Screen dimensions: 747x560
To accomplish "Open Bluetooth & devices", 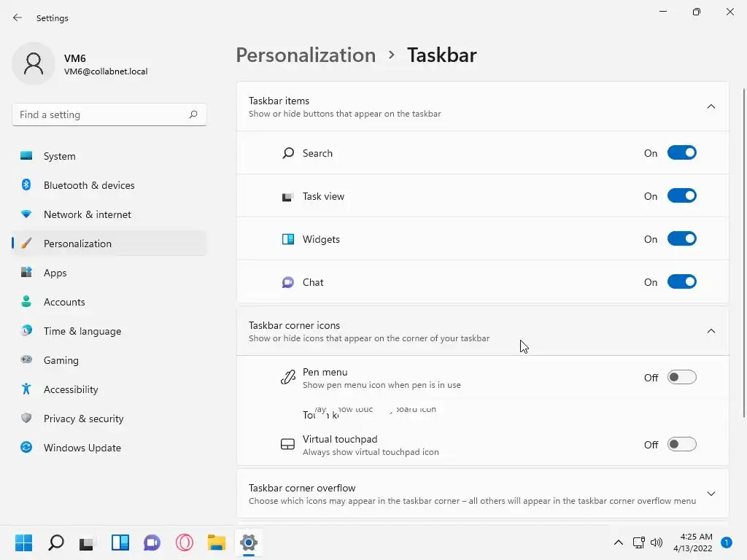I will click(109, 185).
